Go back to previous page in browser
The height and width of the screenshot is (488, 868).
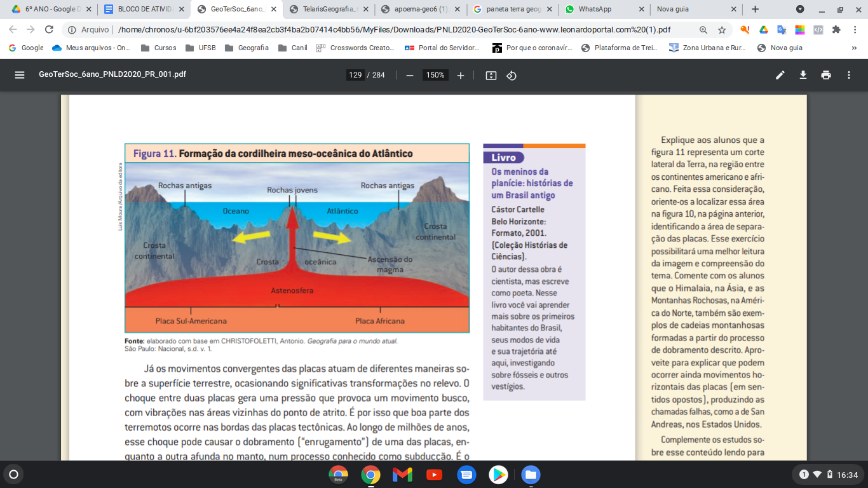pyautogui.click(x=13, y=30)
